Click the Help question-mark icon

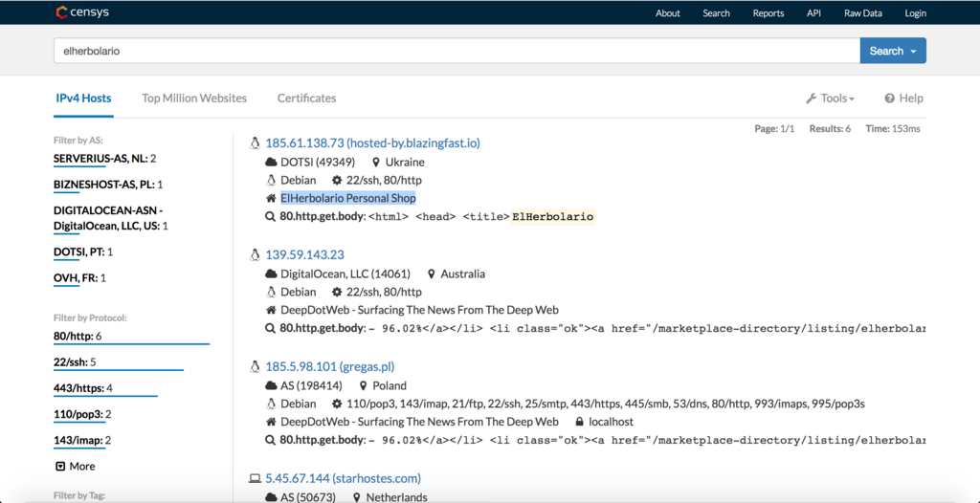[x=890, y=98]
